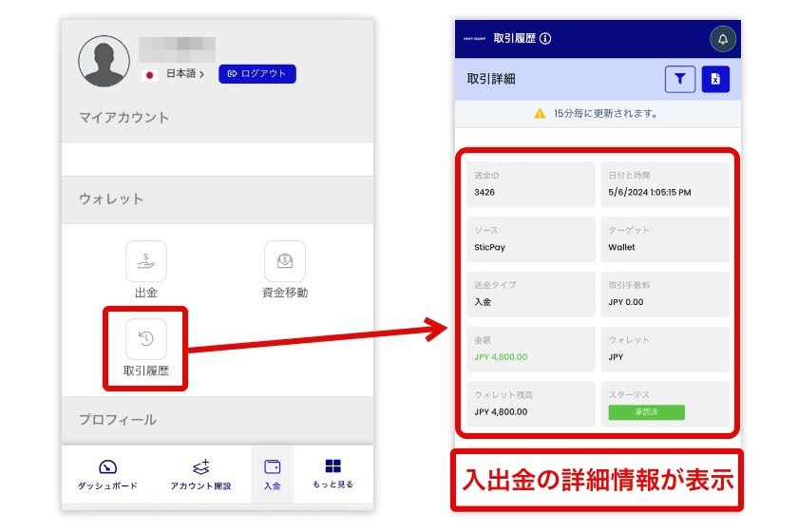798x532 pixels.
Task: Click the broker logo in header
Action: (474, 39)
